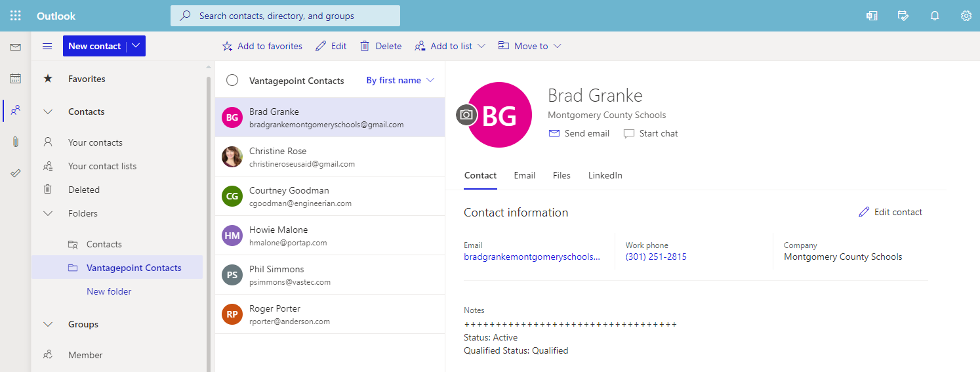The height and width of the screenshot is (372, 980).
Task: Select Vantagepoint Contacts folder
Action: (117, 268)
